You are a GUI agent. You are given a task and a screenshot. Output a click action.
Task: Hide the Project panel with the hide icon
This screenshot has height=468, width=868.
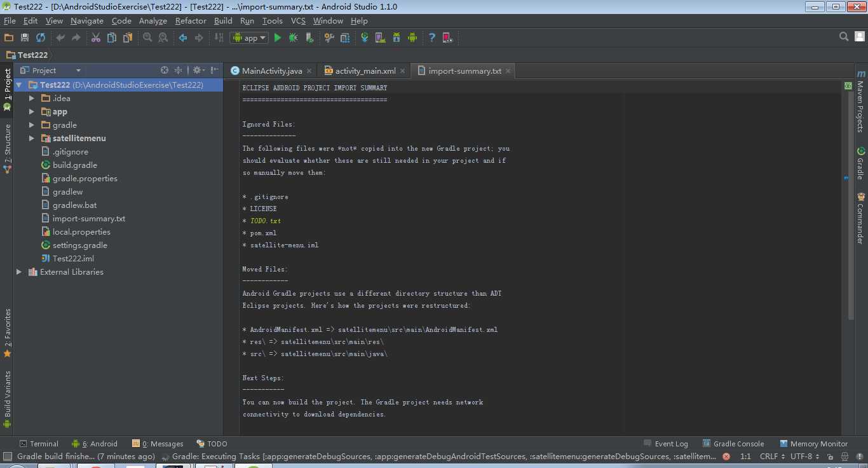(x=215, y=70)
